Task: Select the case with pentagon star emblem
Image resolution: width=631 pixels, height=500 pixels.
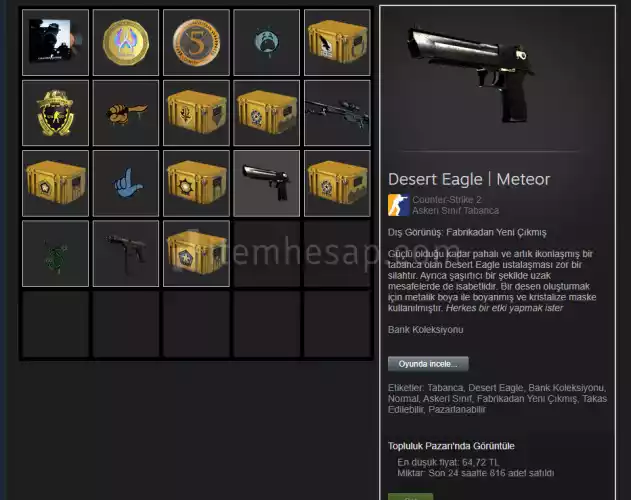Action: pos(196,254)
